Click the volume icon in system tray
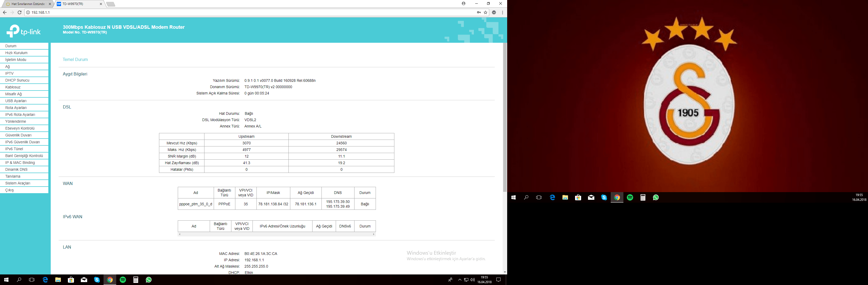 click(x=472, y=280)
